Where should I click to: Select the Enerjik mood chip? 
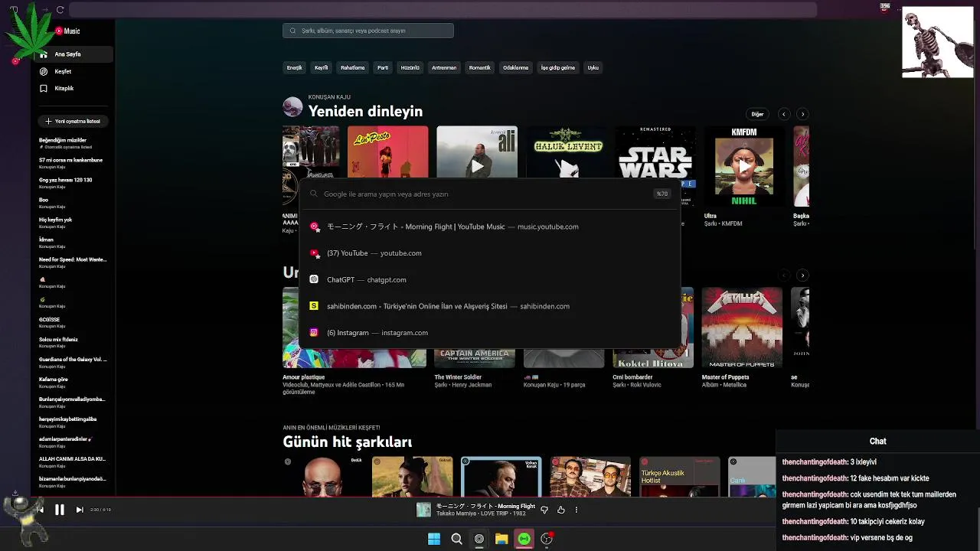point(294,67)
